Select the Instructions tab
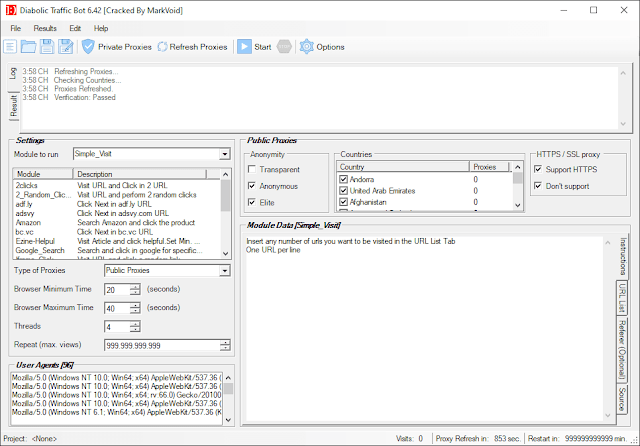640x446 pixels. [x=622, y=256]
